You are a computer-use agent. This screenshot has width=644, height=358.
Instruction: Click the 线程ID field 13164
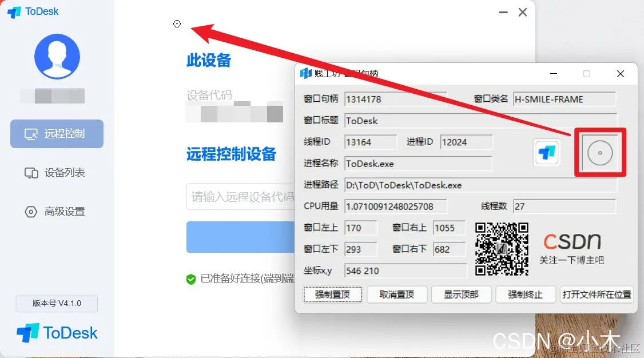[x=371, y=142]
